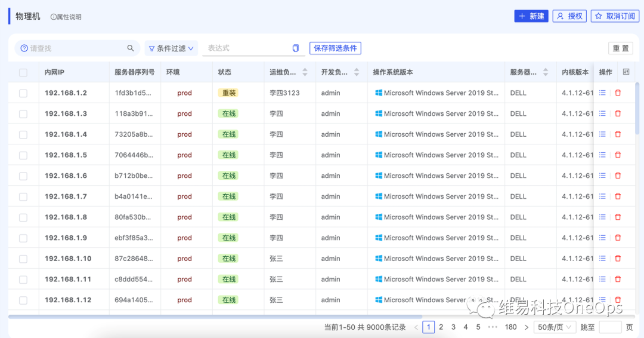Click the 重置 button
Image resolution: width=644 pixels, height=338 pixels.
coord(621,48)
